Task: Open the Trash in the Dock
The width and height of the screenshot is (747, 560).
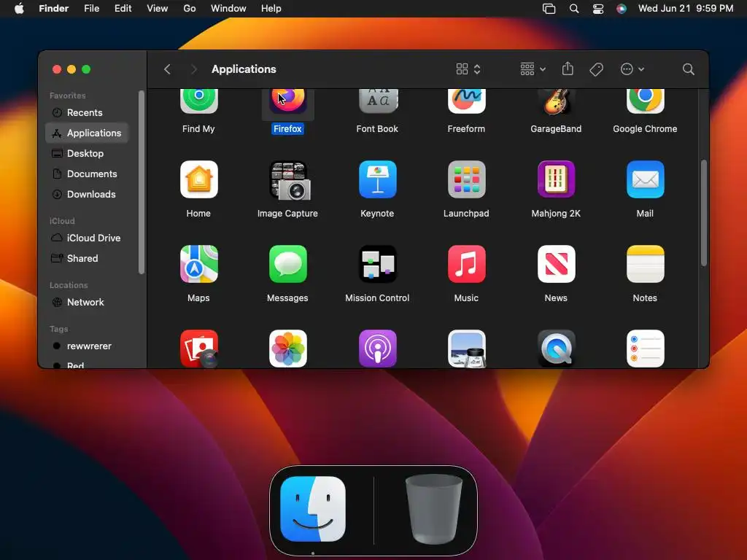Action: point(433,509)
